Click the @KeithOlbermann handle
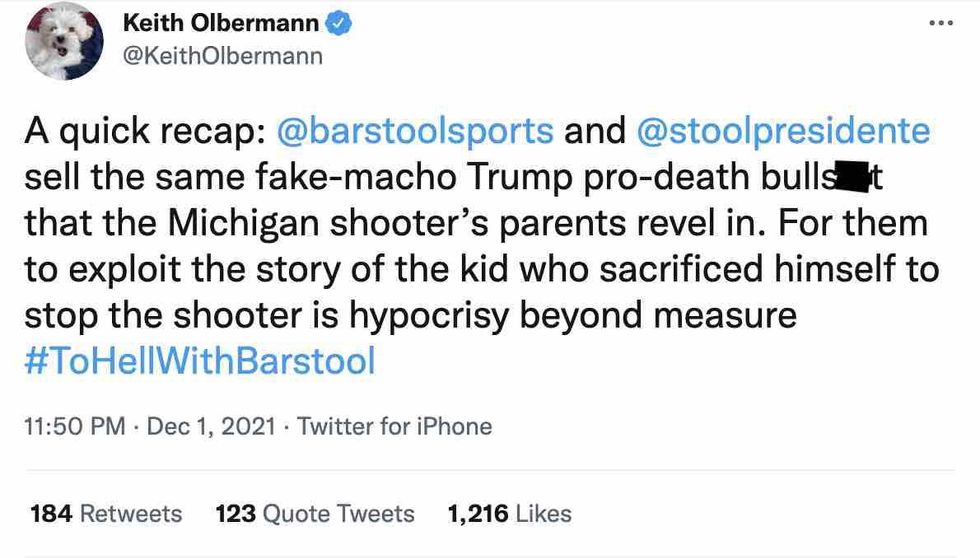The height and width of the screenshot is (558, 980). pyautogui.click(x=222, y=56)
